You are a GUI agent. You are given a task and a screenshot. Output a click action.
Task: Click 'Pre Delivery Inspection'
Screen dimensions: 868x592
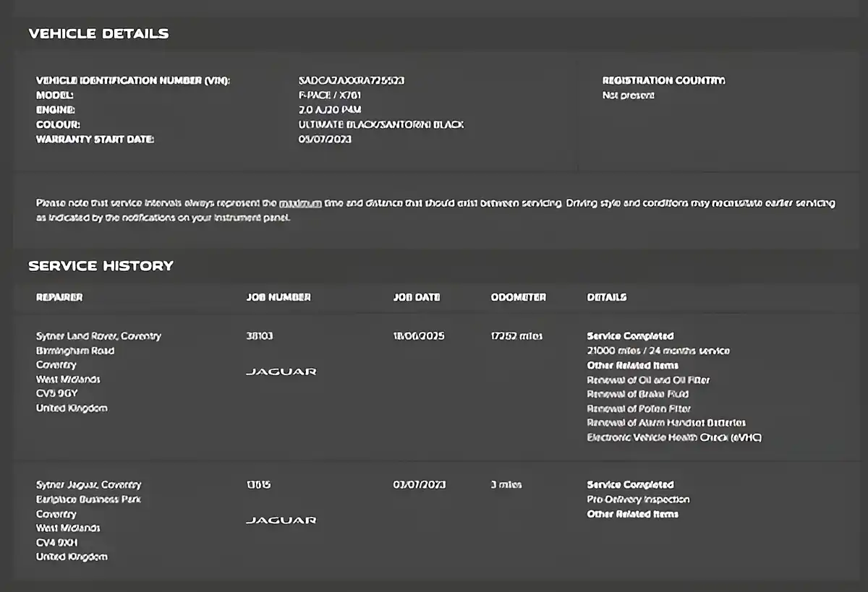pos(638,499)
